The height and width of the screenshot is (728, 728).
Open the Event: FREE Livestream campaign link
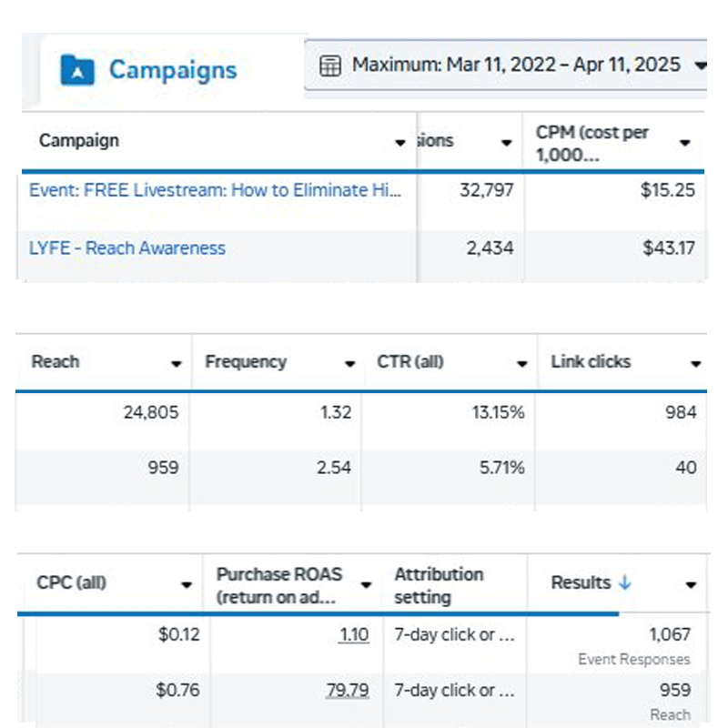215,190
